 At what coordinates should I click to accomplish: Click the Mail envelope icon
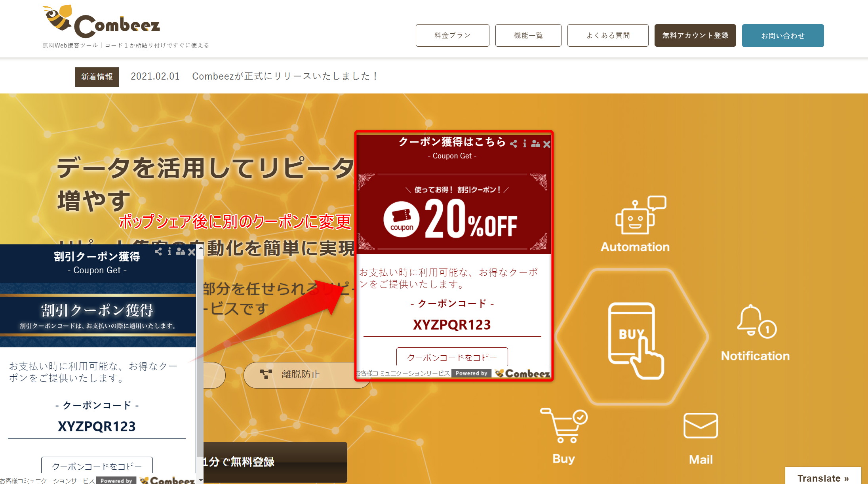[x=700, y=426]
